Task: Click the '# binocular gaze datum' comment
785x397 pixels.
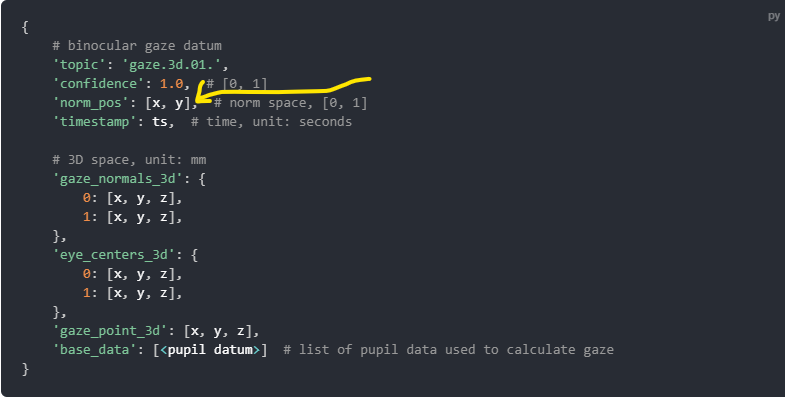Action: pyautogui.click(x=137, y=46)
